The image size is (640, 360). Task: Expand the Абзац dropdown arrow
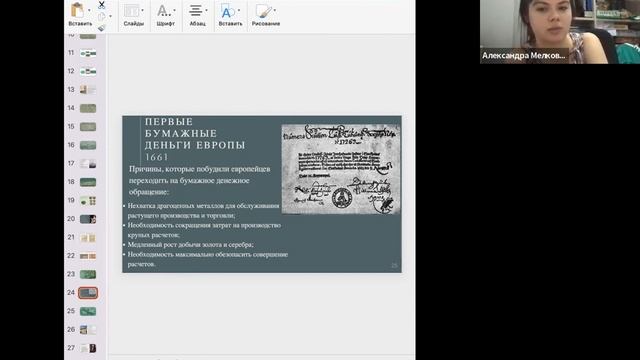pyautogui.click(x=207, y=10)
